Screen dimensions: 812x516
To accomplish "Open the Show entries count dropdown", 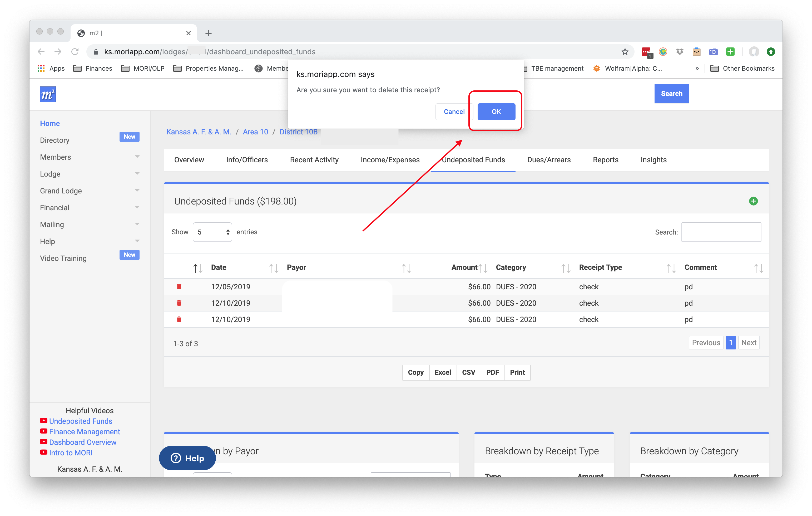I will (x=212, y=232).
